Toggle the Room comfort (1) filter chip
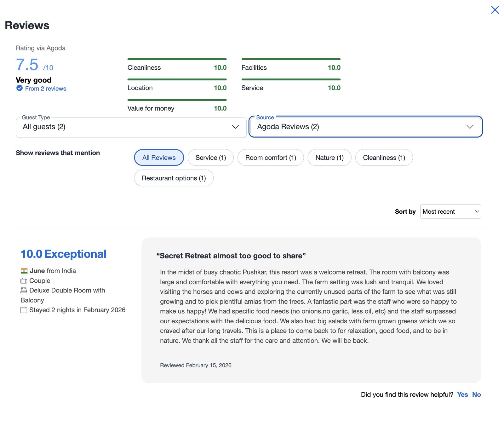Viewport: 504px width, 421px height. point(271,158)
